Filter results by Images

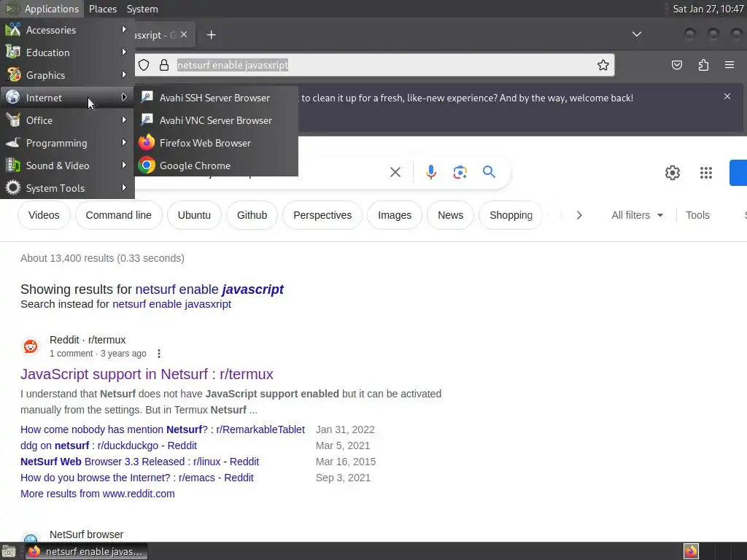pos(395,215)
